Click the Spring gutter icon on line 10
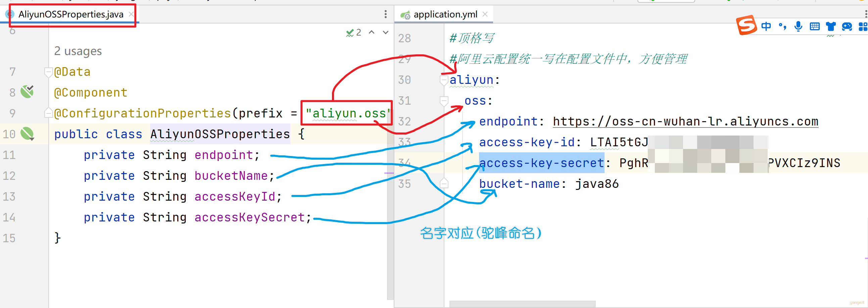This screenshot has height=308, width=868. (x=27, y=134)
